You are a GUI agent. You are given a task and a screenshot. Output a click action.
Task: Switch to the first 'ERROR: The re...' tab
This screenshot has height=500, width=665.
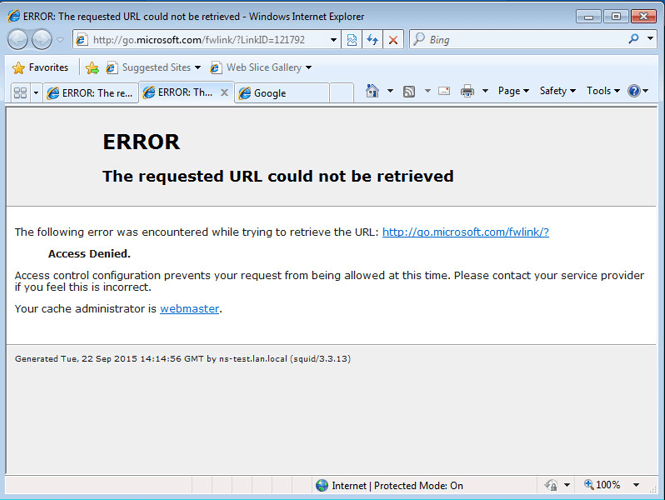pos(91,93)
